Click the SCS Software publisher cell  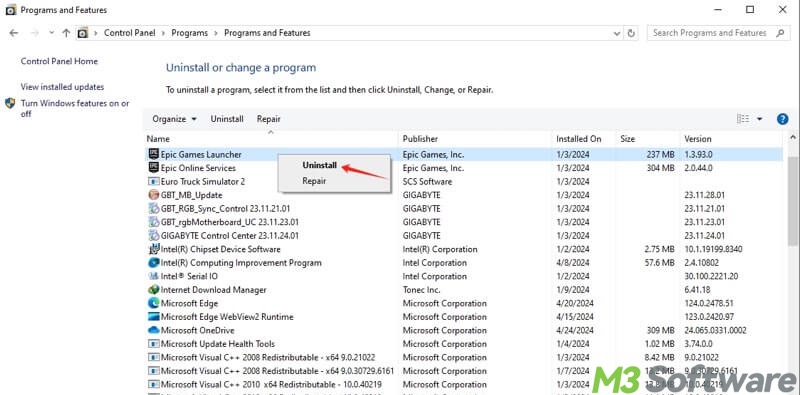(427, 181)
